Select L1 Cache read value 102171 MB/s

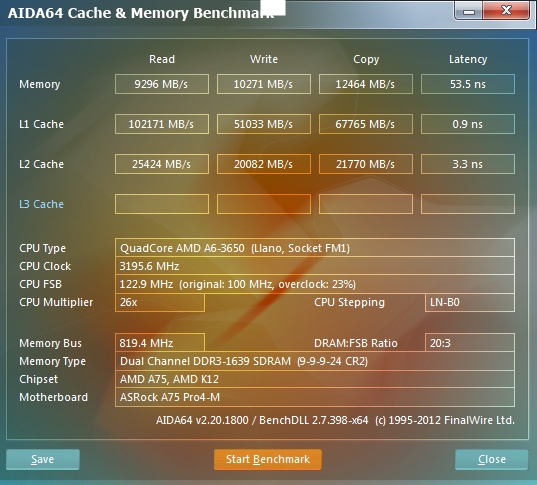point(162,124)
